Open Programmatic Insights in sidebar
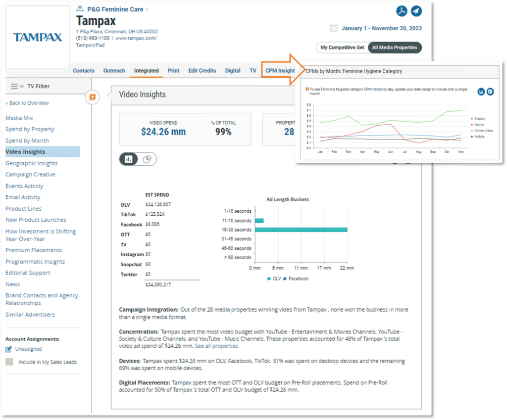The height and width of the screenshot is (420, 507). [35, 261]
